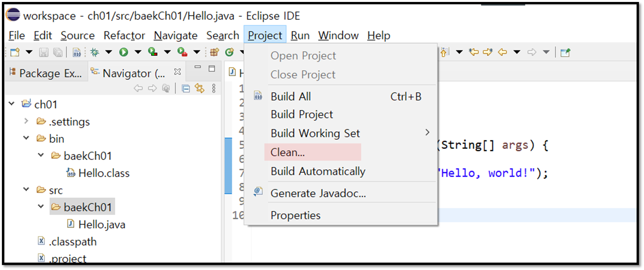The width and height of the screenshot is (644, 270).
Task: Open the Debug dropdown arrow
Action: click(109, 52)
